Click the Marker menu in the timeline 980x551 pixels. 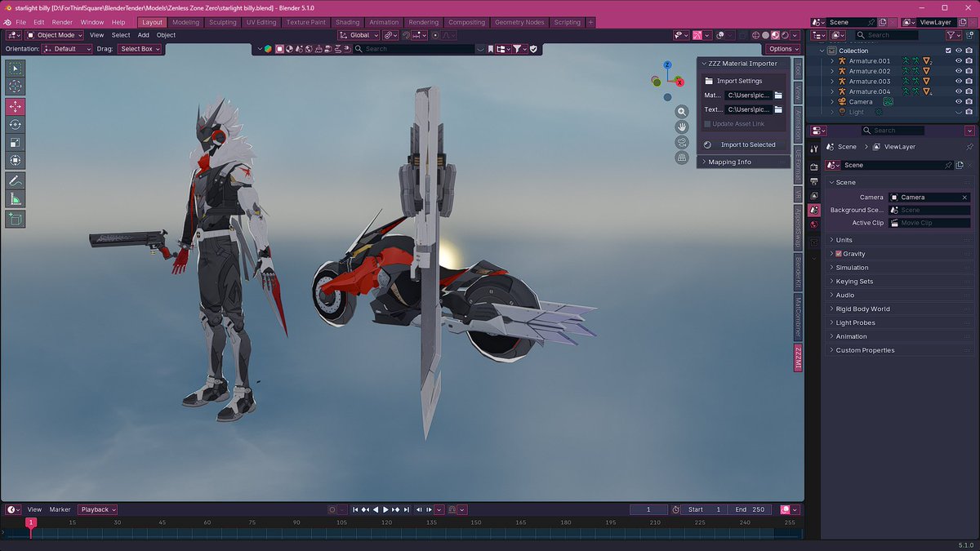pos(60,509)
